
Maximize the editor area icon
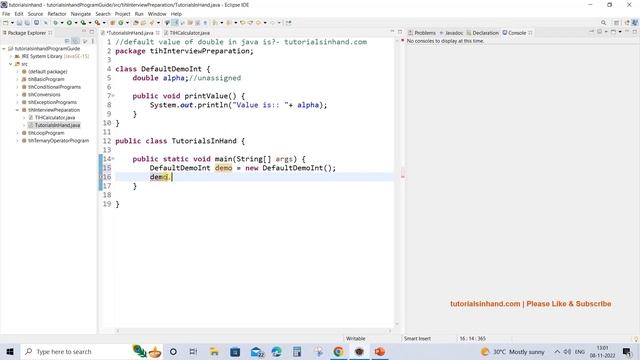400,32
